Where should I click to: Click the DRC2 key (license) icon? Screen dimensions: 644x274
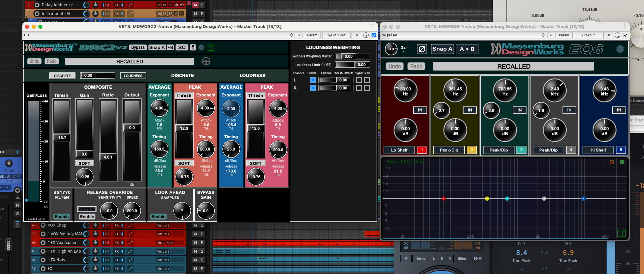tap(193, 47)
